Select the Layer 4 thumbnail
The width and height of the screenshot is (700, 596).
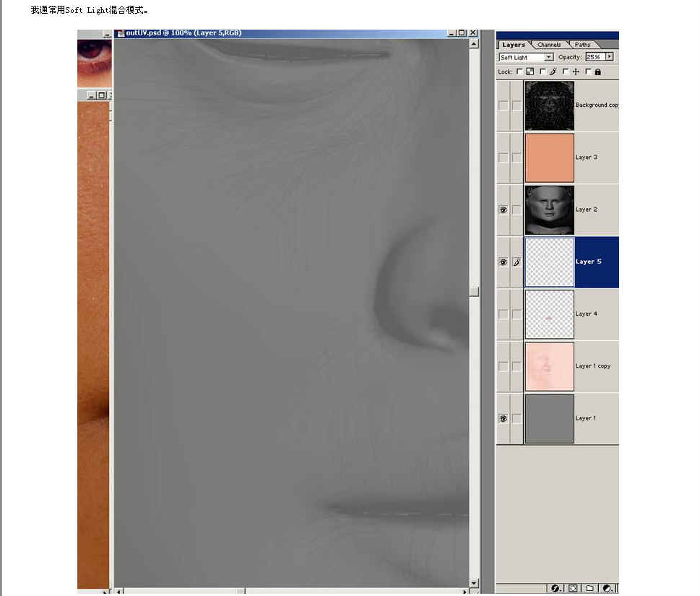click(550, 314)
